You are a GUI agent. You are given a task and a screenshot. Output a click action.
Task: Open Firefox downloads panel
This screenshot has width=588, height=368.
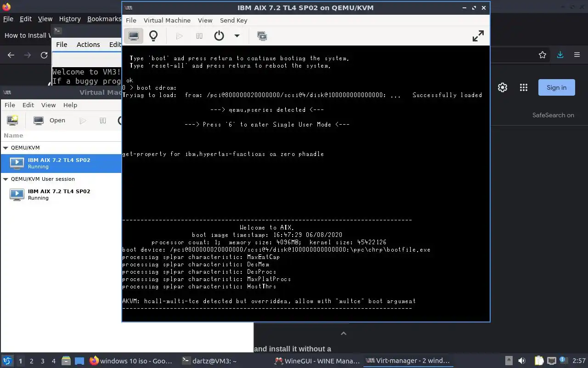point(560,55)
